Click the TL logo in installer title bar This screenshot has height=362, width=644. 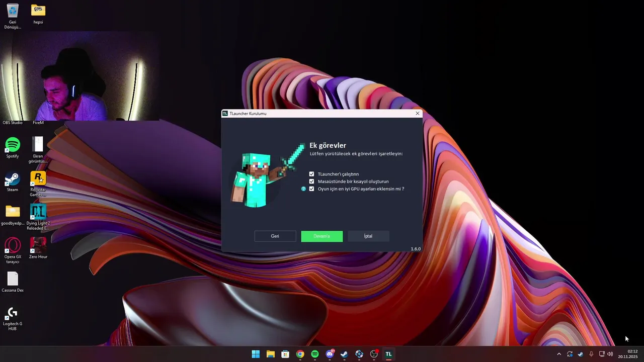coord(225,114)
